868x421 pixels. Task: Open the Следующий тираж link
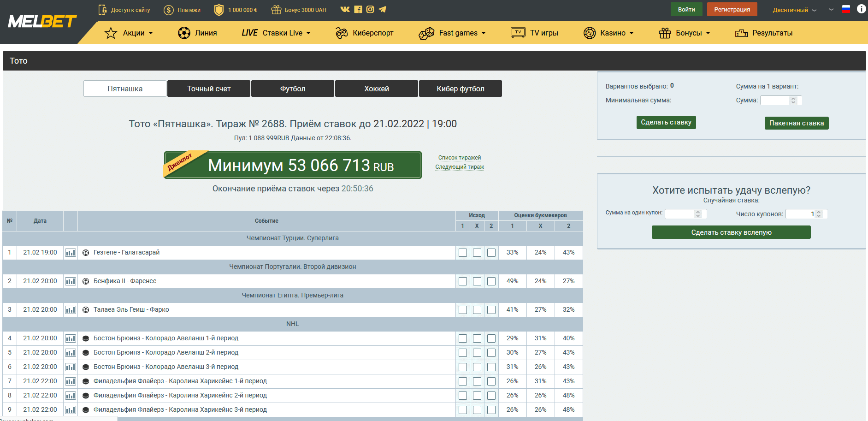coord(460,167)
